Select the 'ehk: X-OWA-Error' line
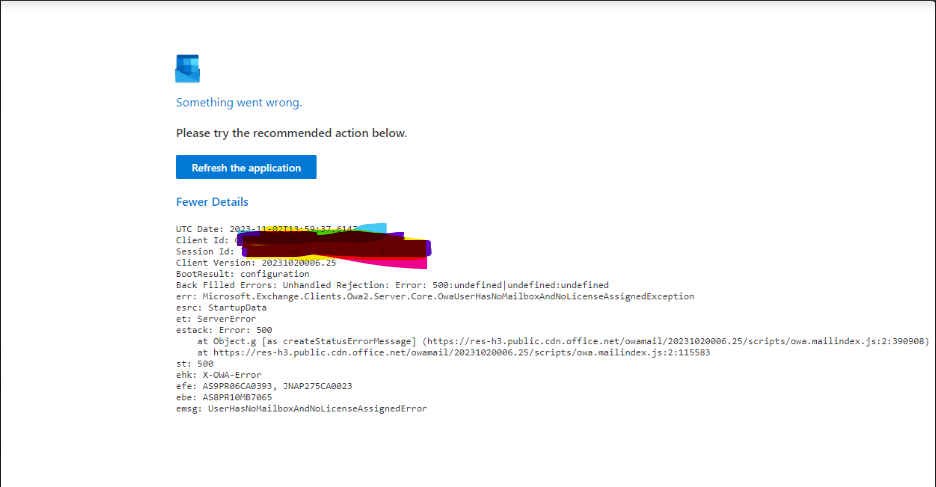 pyautogui.click(x=218, y=375)
